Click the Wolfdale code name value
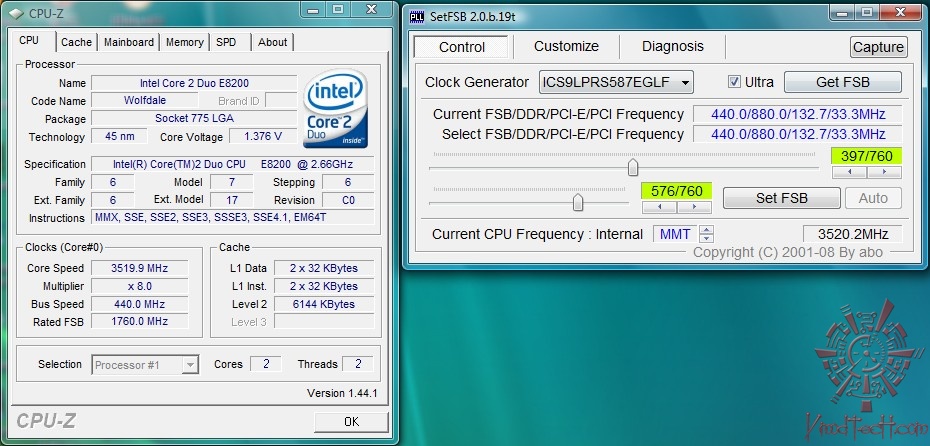 pyautogui.click(x=145, y=100)
